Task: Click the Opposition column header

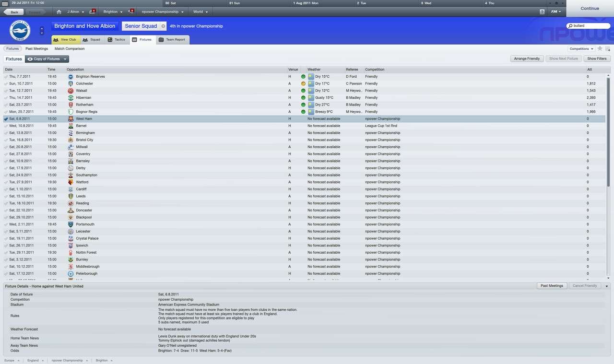Action: (x=75, y=70)
